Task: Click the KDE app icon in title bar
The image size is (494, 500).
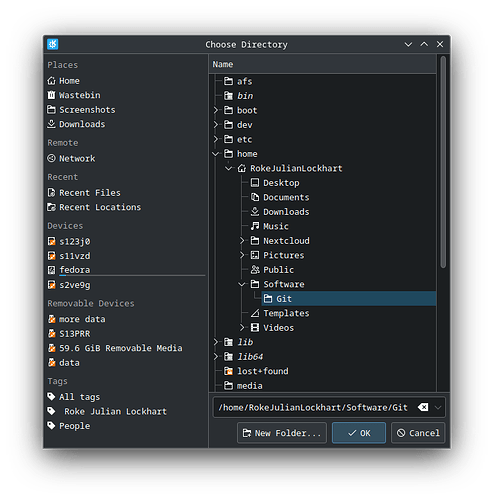Action: coord(53,44)
